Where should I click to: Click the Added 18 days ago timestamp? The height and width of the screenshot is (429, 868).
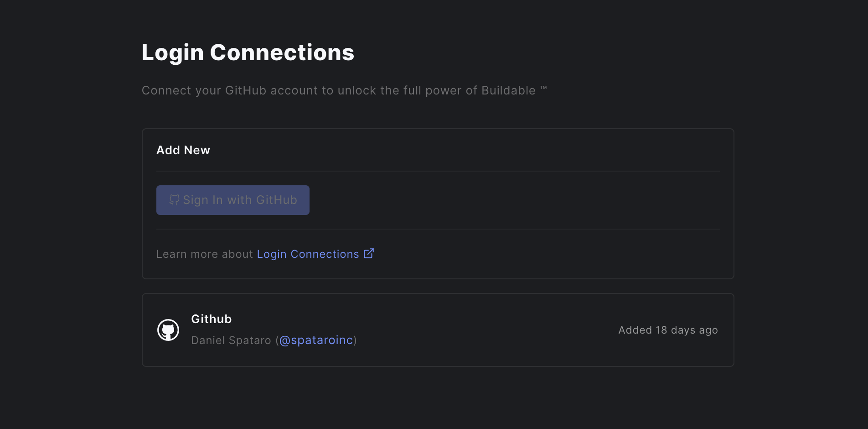coord(668,330)
